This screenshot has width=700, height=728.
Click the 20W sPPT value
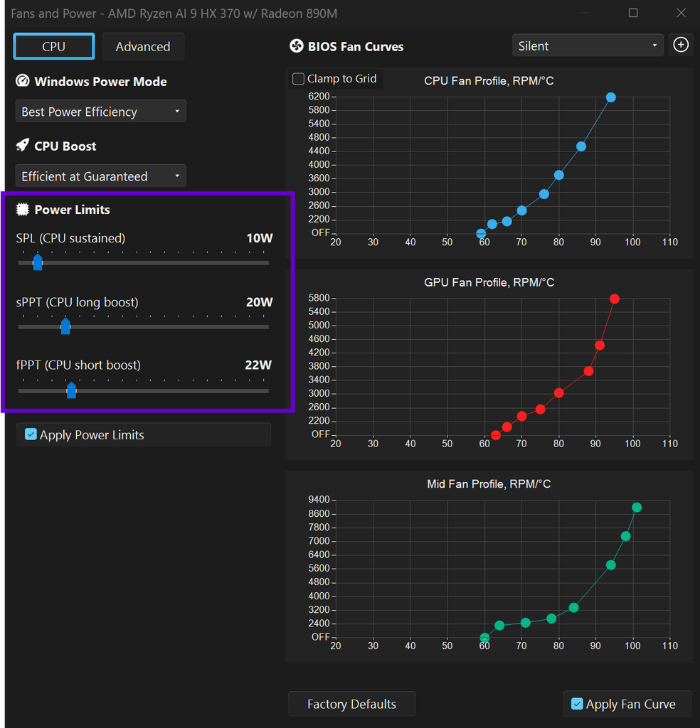click(259, 302)
